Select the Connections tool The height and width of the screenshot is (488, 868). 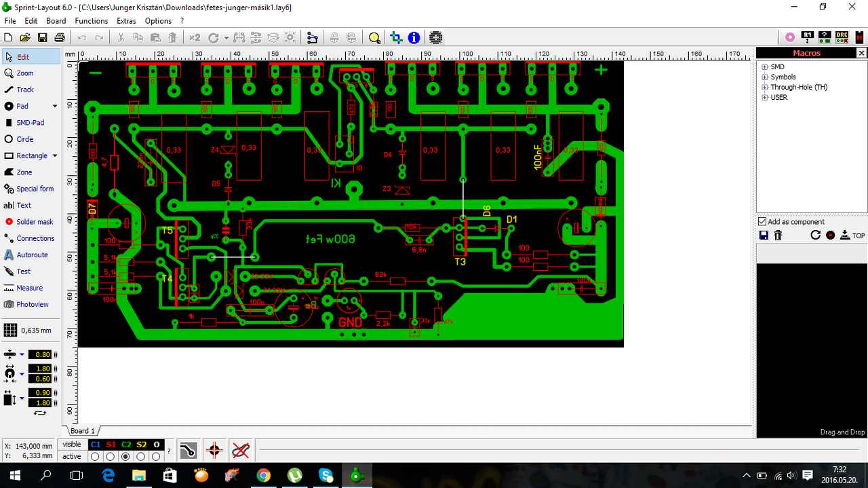pos(31,238)
